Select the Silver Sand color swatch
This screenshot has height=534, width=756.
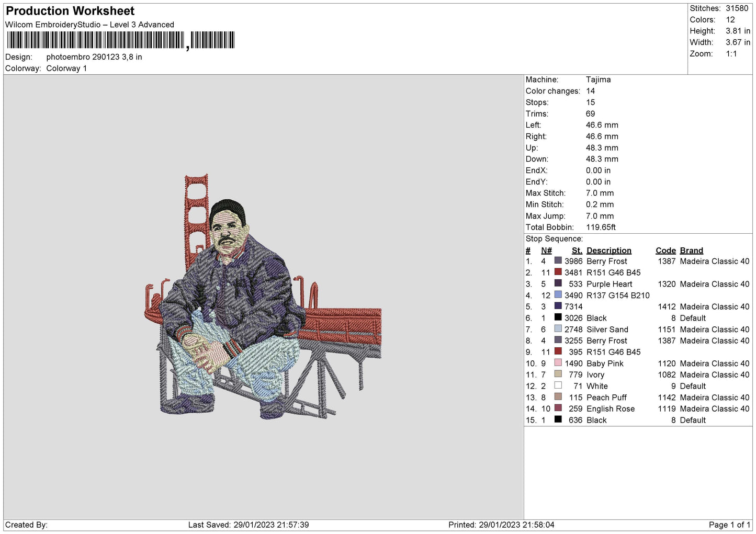[x=558, y=328]
